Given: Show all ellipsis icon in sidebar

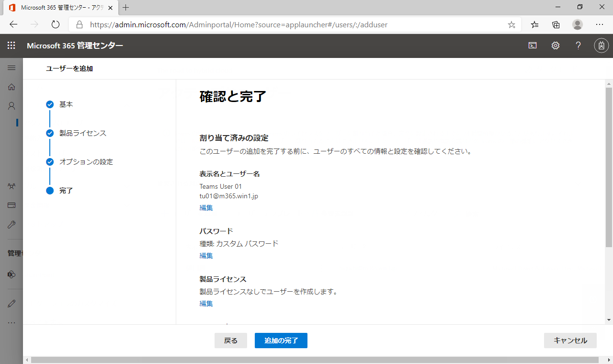Looking at the screenshot, I should pos(11,322).
